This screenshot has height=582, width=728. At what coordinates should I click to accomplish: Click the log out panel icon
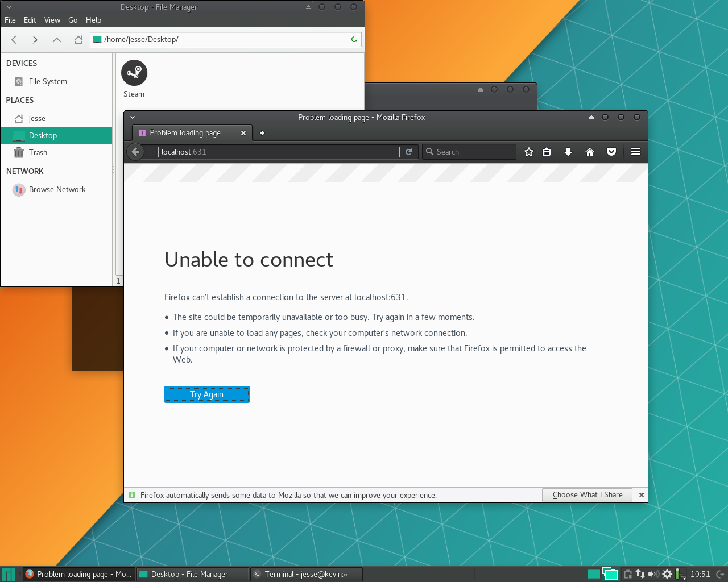(720, 574)
